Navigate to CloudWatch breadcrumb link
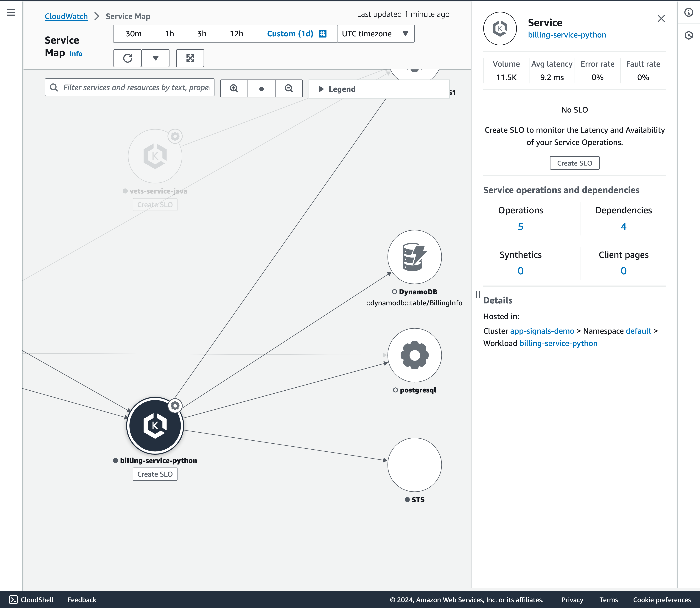 66,16
